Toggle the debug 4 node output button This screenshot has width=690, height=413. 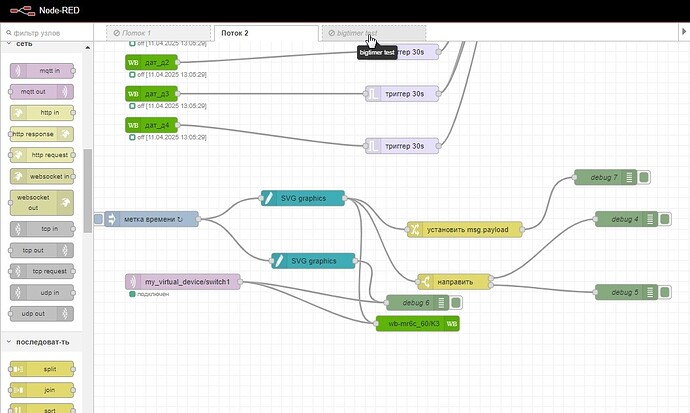pos(665,219)
